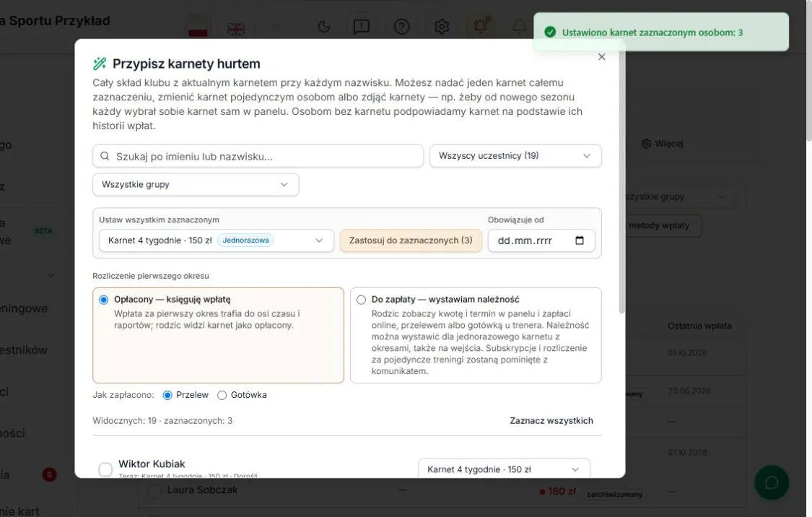Screen dimensions: 812x517
Task: Switch language with the UK flag icon
Action: pos(236,28)
